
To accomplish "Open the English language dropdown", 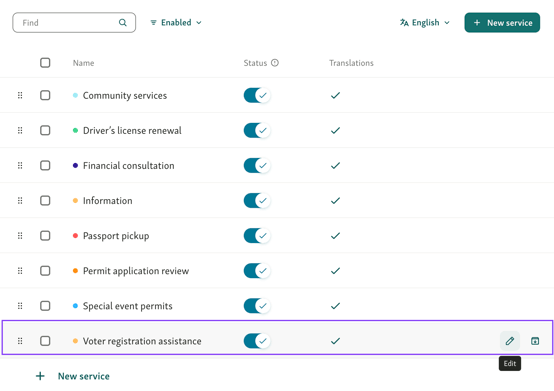I will [x=425, y=23].
